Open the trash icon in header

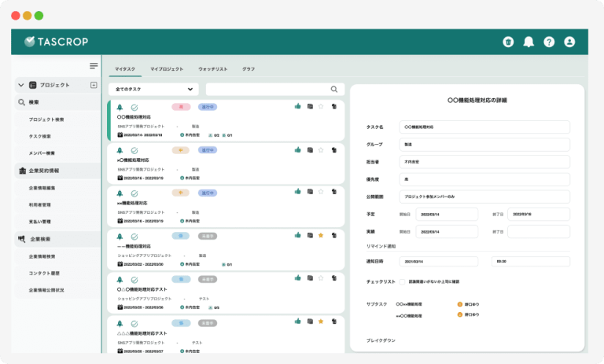508,42
